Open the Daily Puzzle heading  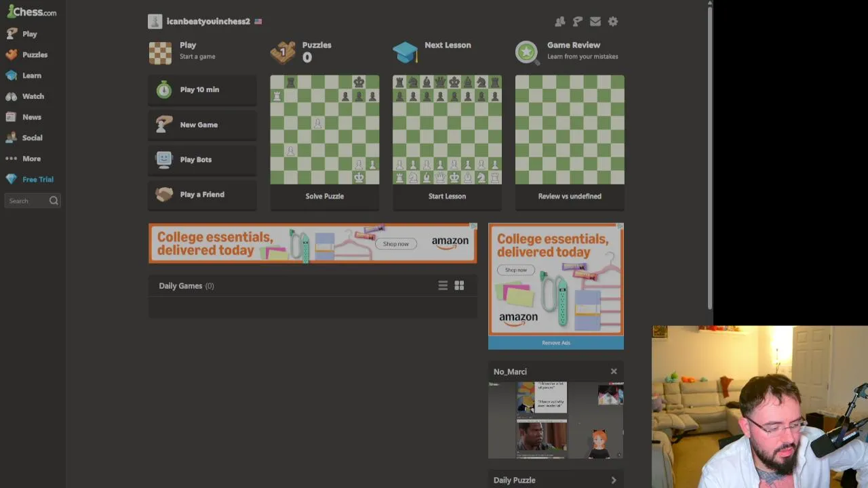click(x=514, y=481)
